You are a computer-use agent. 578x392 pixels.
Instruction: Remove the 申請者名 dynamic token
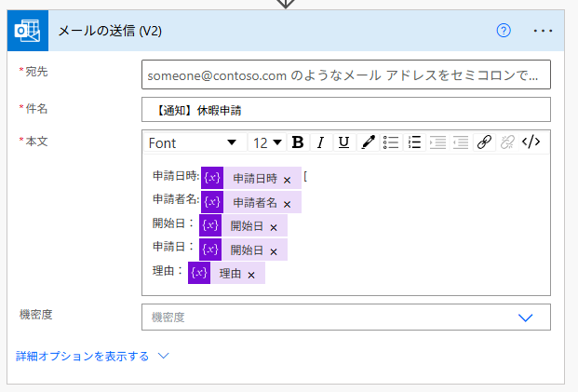[288, 204]
